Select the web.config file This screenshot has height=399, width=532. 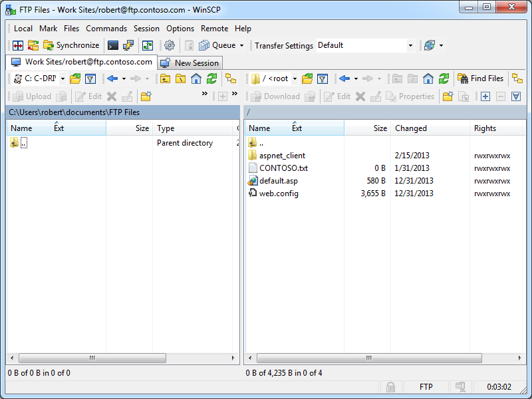(x=279, y=194)
